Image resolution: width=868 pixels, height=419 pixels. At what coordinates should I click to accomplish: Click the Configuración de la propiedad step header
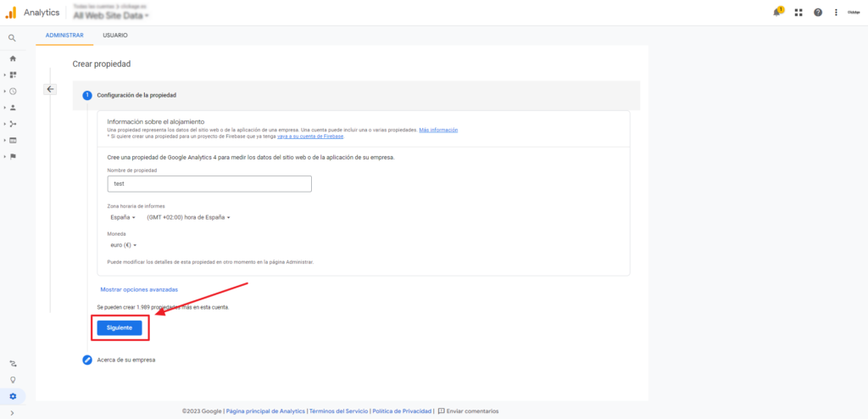(x=356, y=95)
